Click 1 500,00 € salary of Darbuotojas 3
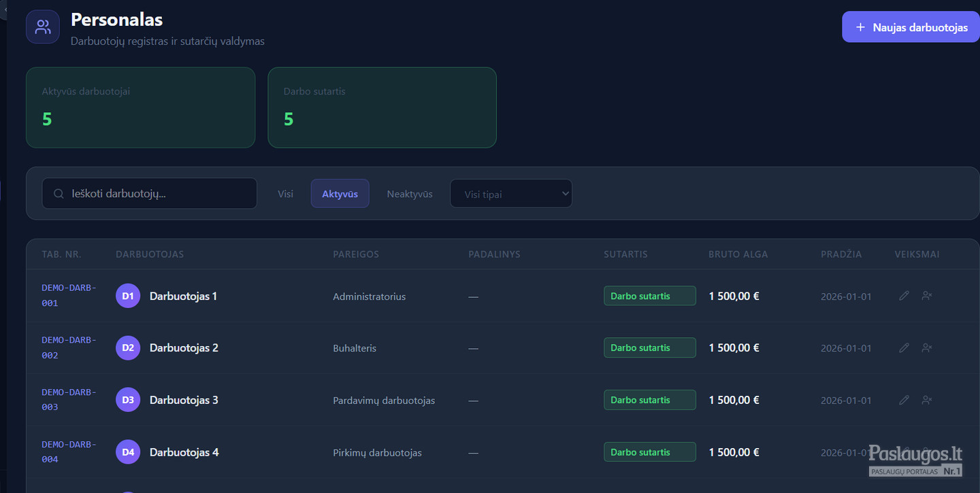This screenshot has height=493, width=980. point(734,400)
